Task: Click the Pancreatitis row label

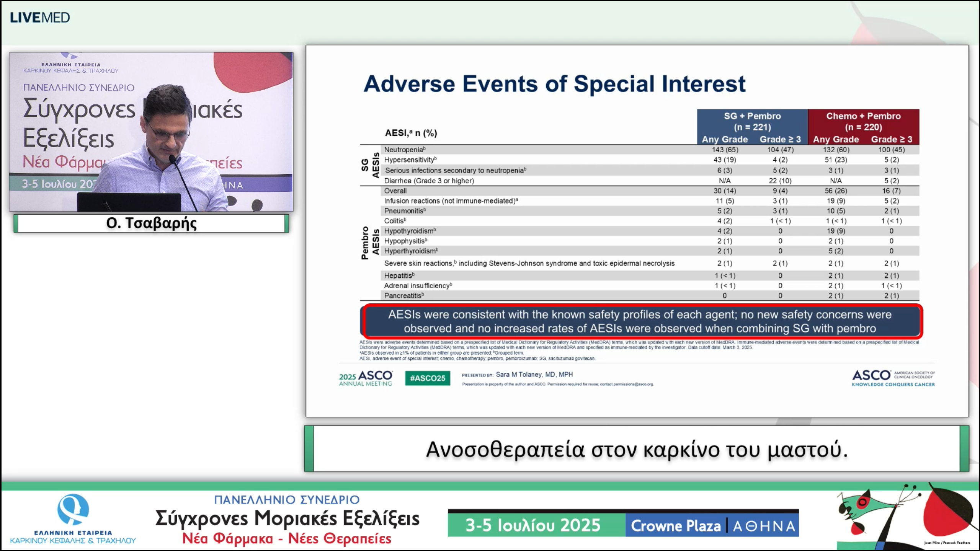Action: point(404,296)
